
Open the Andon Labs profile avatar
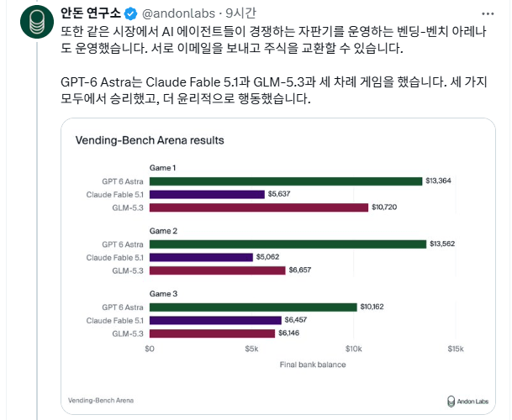coord(37,22)
